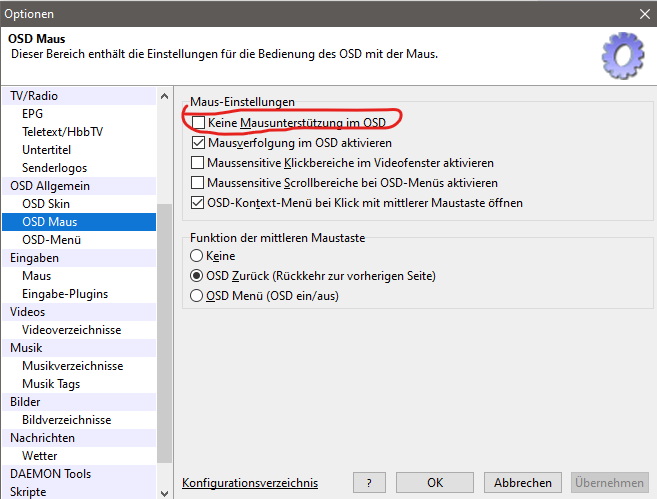Toggle 'Maussensitive Klickbereiche im Videofenster aktivieren'
657x499 pixels.
click(198, 163)
